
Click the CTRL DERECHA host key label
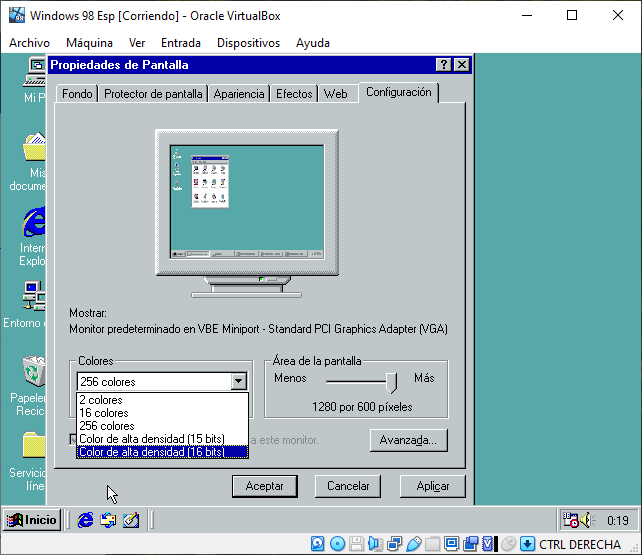coord(580,544)
